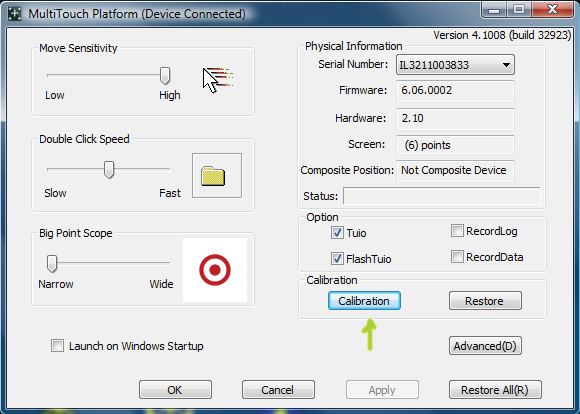
Task: Close the MultiTouch Platform window
Action: click(x=552, y=9)
